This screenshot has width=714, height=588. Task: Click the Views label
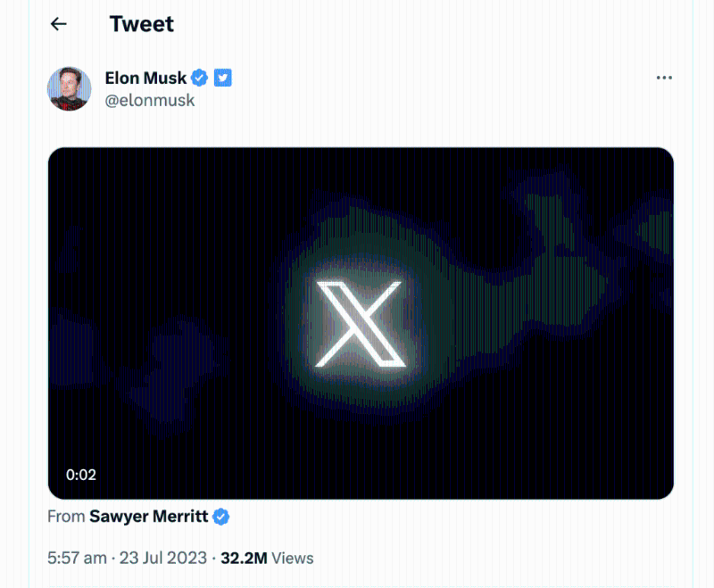(293, 559)
